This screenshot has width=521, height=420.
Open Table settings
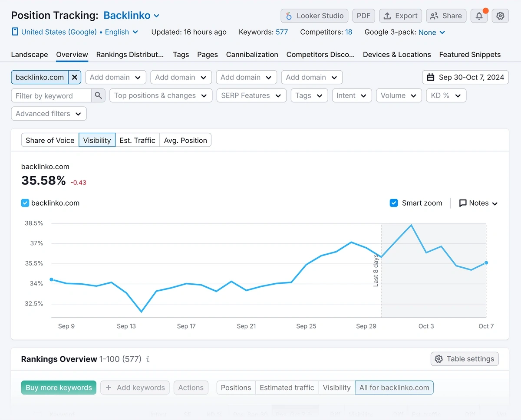pyautogui.click(x=465, y=359)
